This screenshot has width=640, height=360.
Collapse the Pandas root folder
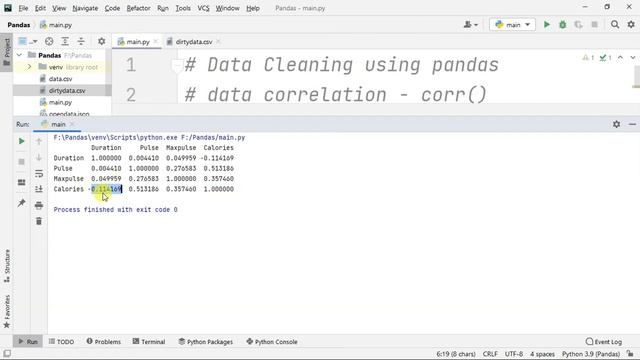coord(19,55)
